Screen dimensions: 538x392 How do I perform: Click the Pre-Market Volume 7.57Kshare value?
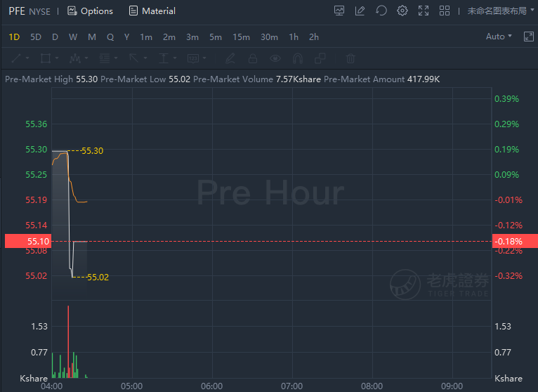[x=298, y=79]
